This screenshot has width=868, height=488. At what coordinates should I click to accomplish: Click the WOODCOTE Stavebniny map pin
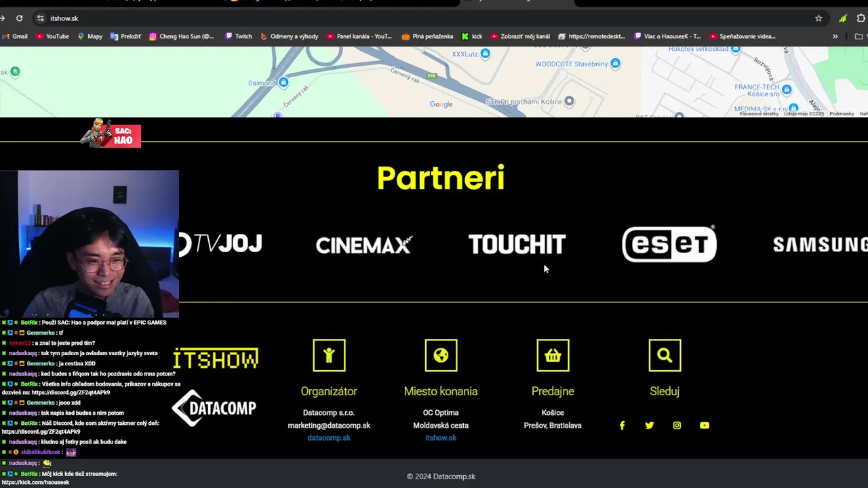coord(615,64)
